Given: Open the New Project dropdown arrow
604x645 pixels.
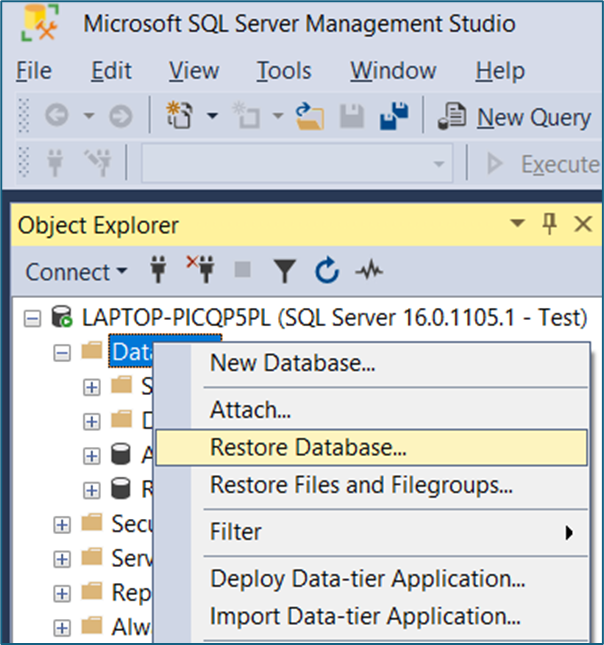Looking at the screenshot, I should (212, 116).
